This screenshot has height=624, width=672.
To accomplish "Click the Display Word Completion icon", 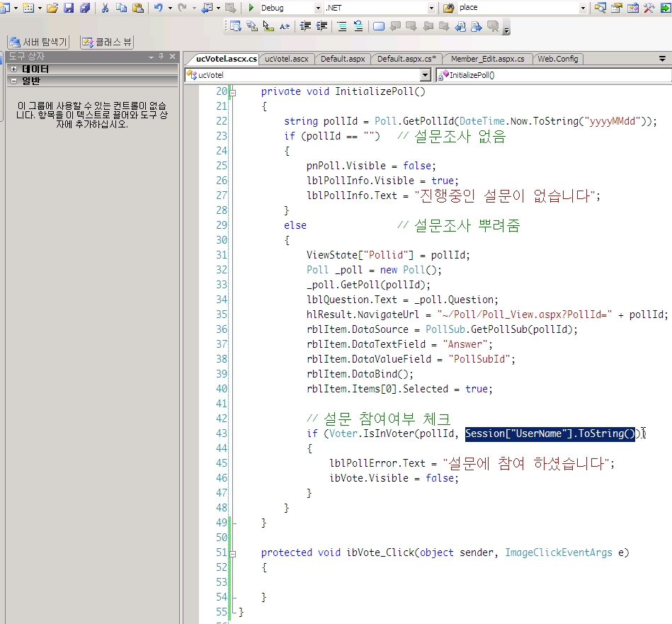I will (x=285, y=27).
